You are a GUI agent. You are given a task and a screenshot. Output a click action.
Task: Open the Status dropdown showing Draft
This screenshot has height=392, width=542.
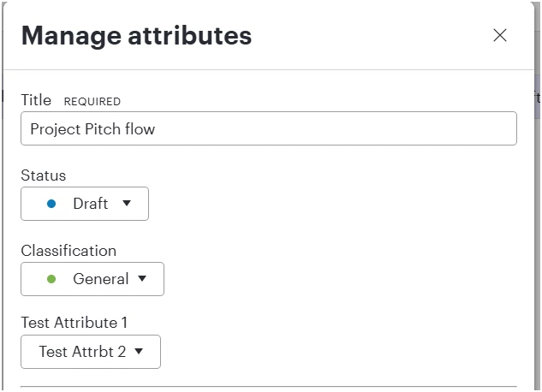(x=85, y=204)
